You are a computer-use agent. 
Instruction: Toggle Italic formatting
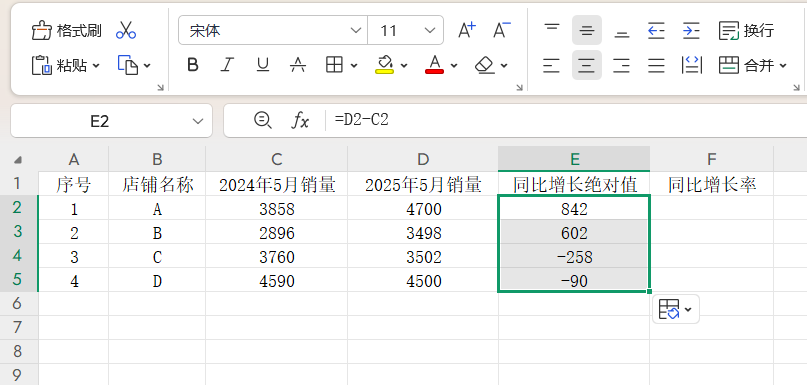227,65
